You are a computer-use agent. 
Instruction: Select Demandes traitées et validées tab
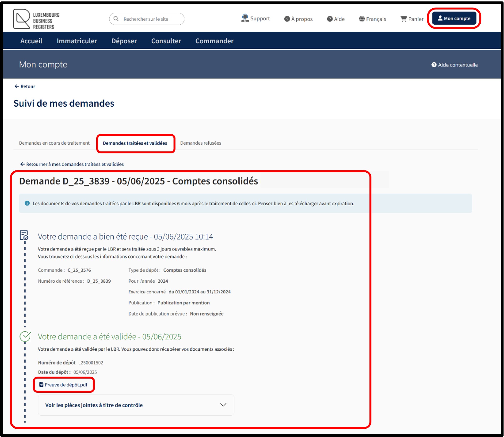[135, 143]
